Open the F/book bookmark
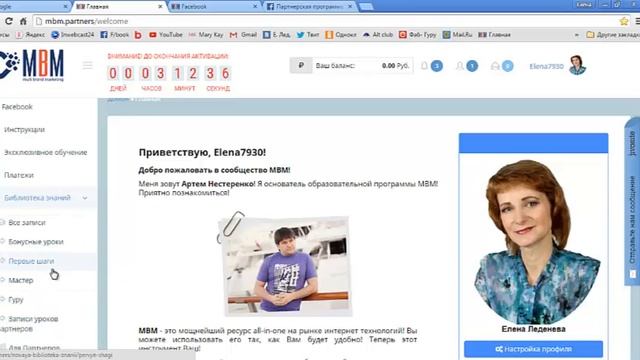Viewport: 640px width, 360px height. [x=114, y=35]
